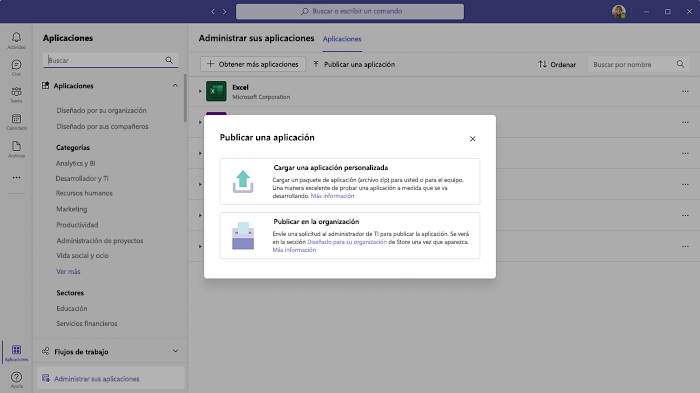The width and height of the screenshot is (700, 393).
Task: Open the Servicios financieros sector
Action: point(87,324)
